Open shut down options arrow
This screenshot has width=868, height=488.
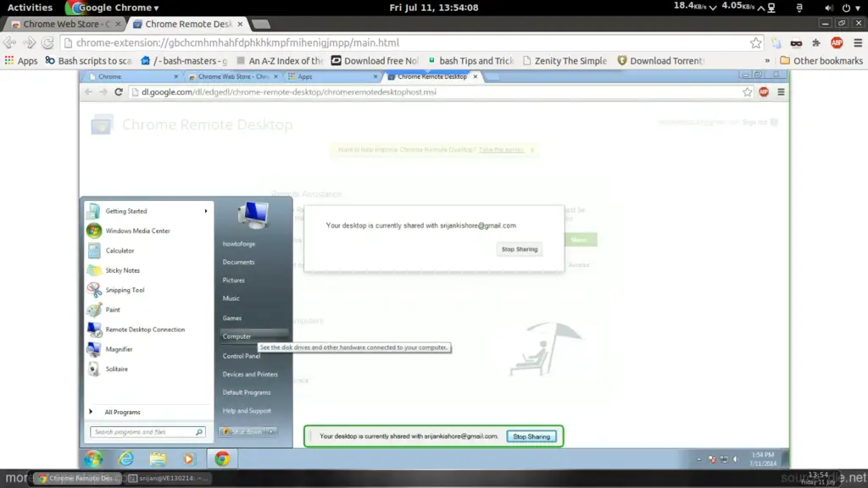271,431
